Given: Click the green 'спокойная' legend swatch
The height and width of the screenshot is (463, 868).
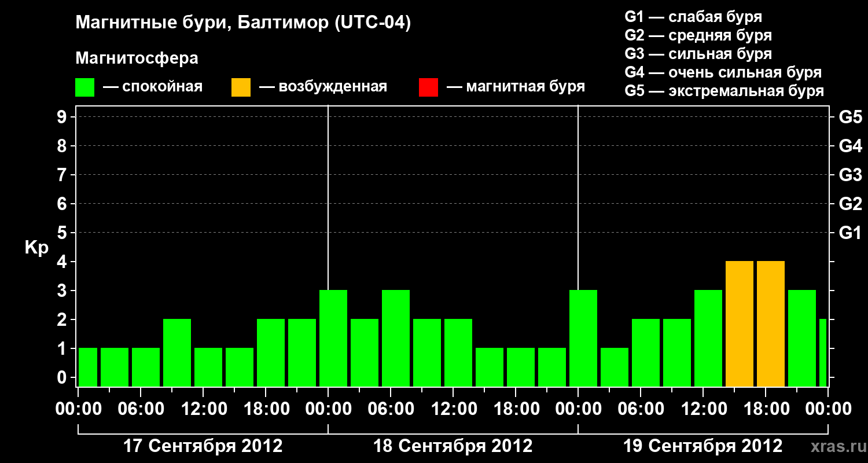Looking at the screenshot, I should pos(85,87).
